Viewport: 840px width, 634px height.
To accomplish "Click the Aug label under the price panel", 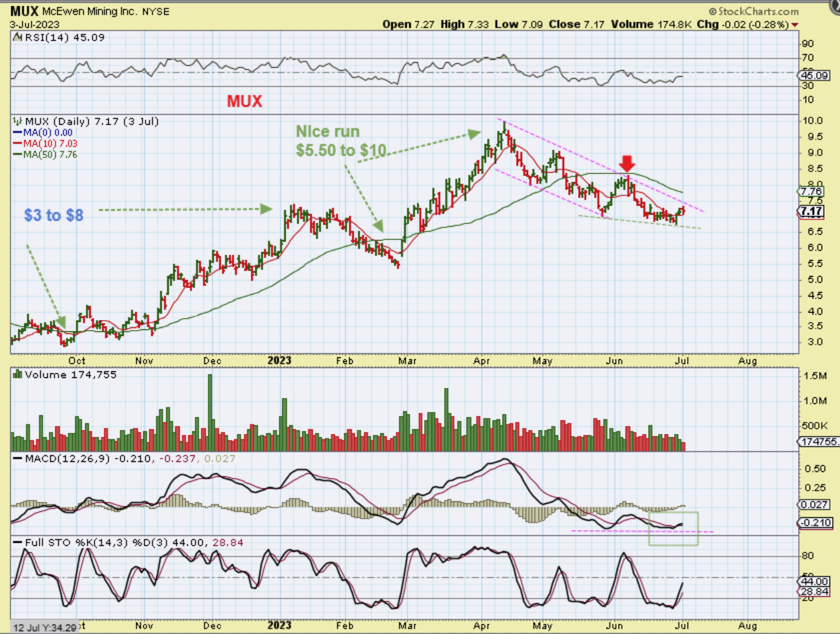I will pyautogui.click(x=748, y=361).
